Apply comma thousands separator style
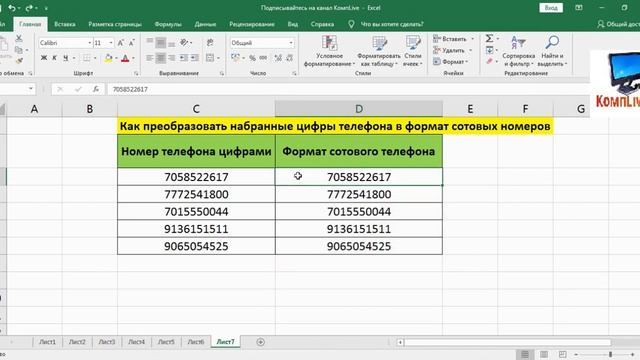Image resolution: width=640 pixels, height=360 pixels. pos(263,58)
